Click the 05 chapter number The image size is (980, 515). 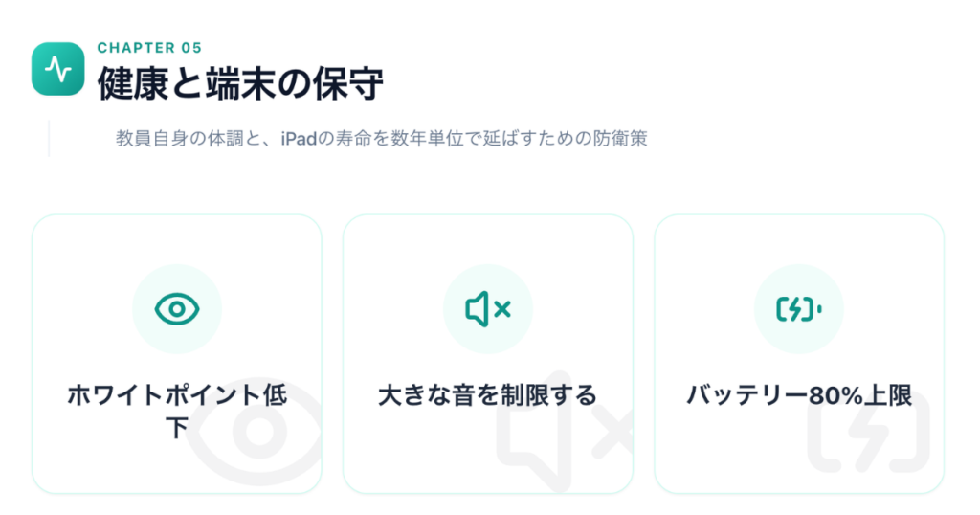click(x=191, y=48)
